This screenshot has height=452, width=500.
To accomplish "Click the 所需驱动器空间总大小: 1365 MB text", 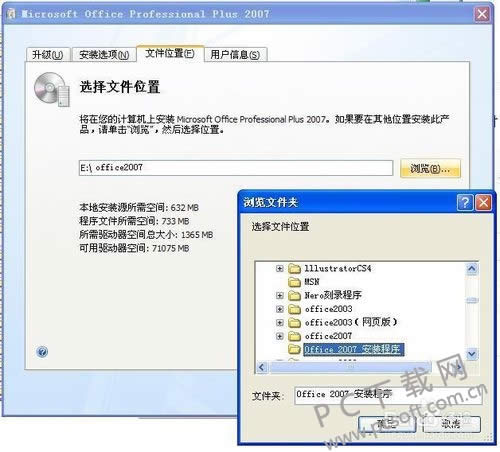I will [146, 235].
